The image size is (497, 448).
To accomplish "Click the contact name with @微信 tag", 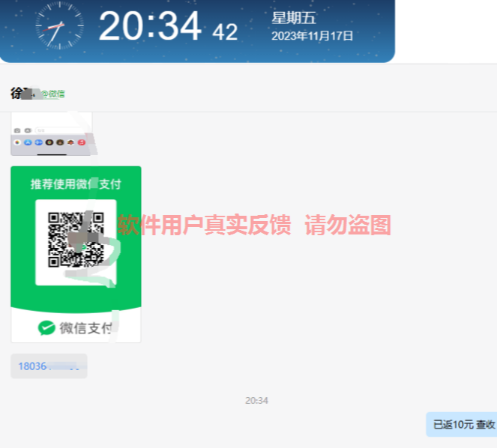I will point(37,94).
